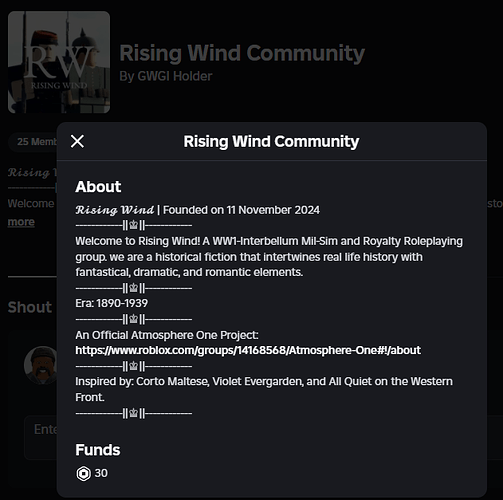
Task: Expand the description with the more link
Action: (x=21, y=222)
